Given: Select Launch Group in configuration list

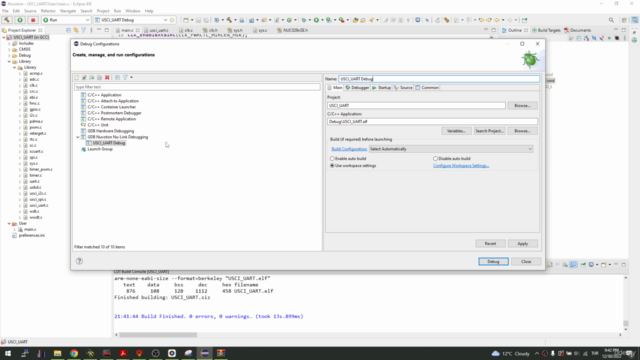Looking at the screenshot, I should click(x=100, y=149).
